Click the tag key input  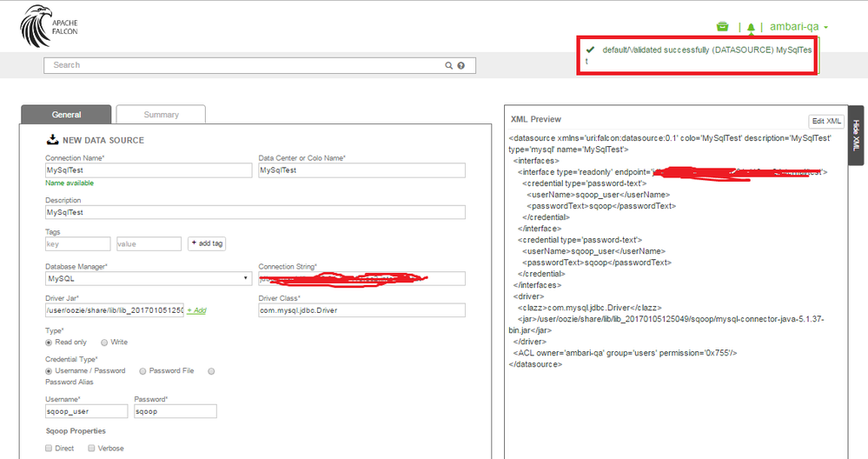(78, 244)
